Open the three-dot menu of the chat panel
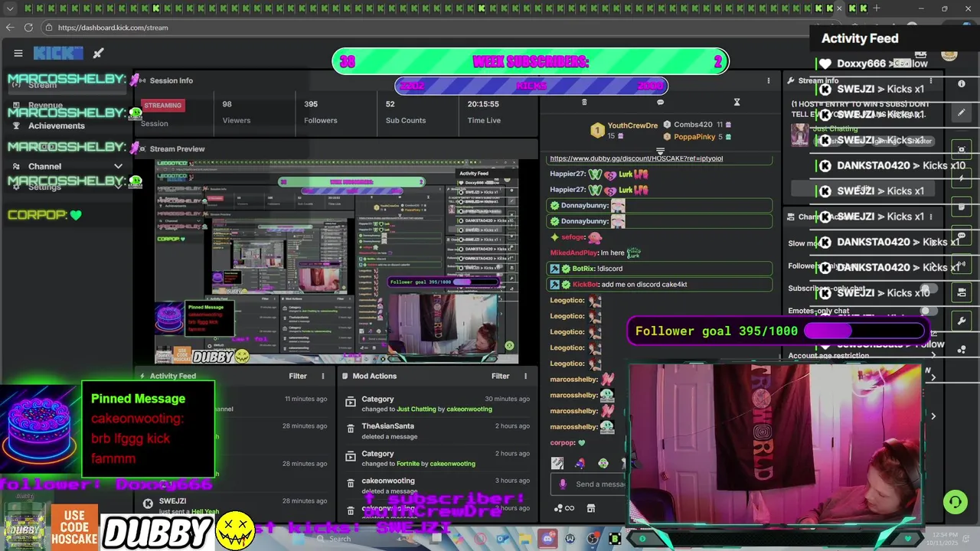 point(769,80)
